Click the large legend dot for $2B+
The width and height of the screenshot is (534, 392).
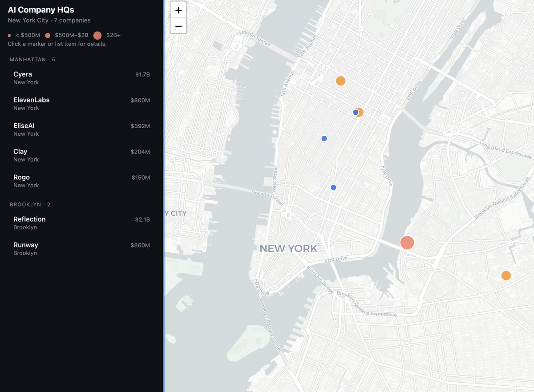pyautogui.click(x=97, y=35)
